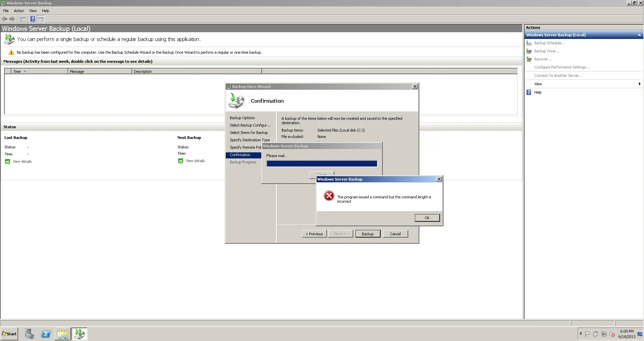This screenshot has height=341, width=644.
Task: Click OK in the error message box
Action: 427,218
